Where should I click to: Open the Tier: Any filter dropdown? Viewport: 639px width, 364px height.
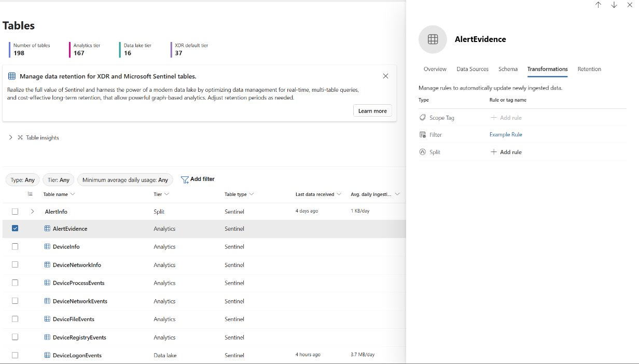[59, 180]
